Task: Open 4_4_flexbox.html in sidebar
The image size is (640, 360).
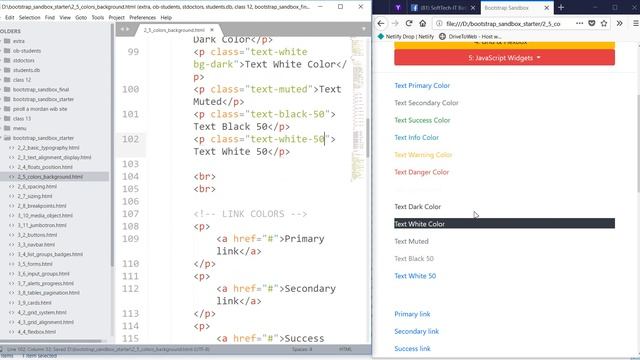Action: (36, 332)
